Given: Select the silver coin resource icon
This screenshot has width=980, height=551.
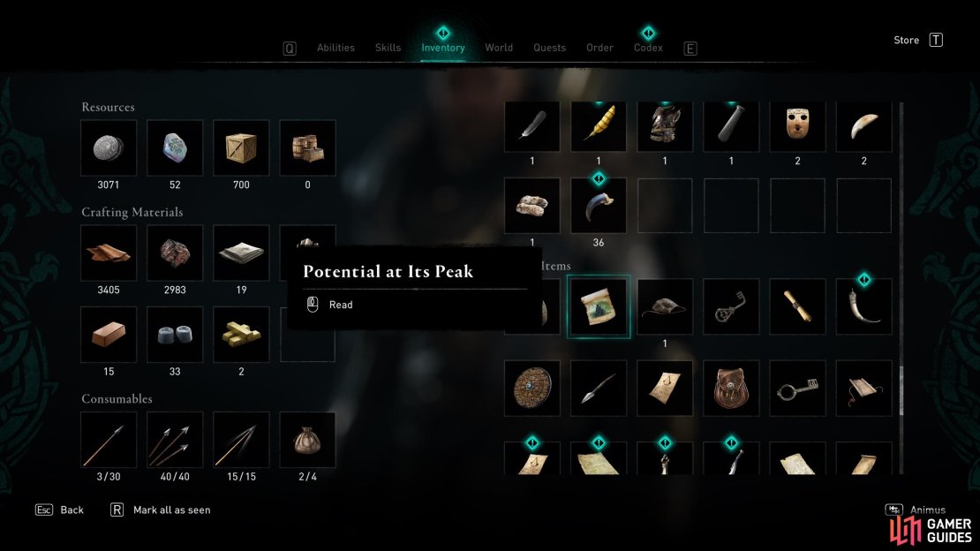Looking at the screenshot, I should (109, 148).
